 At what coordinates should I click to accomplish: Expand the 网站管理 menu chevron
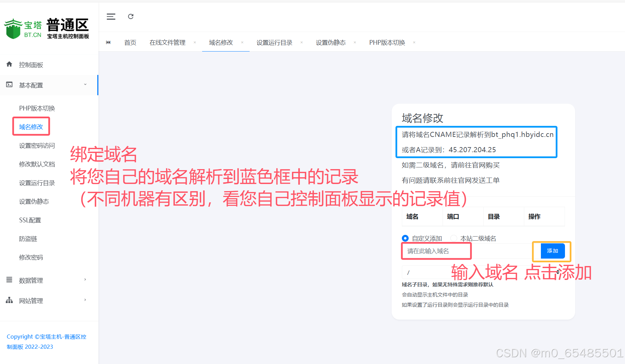click(x=85, y=300)
